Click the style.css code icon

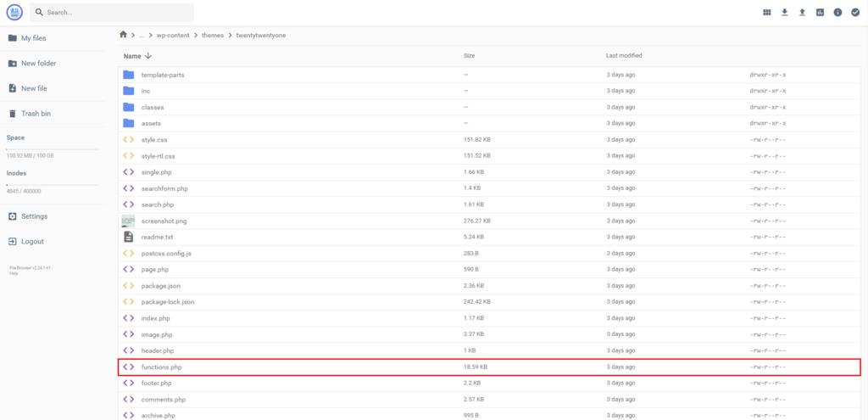coord(129,140)
